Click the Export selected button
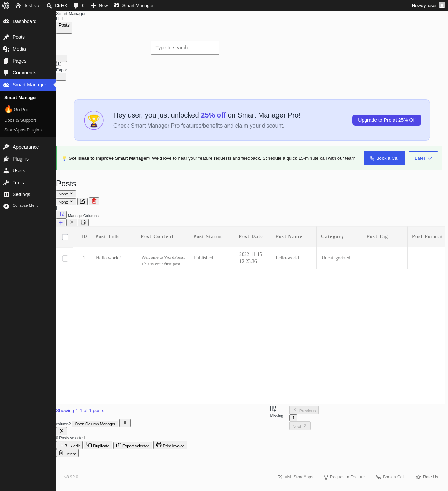 pos(133,446)
